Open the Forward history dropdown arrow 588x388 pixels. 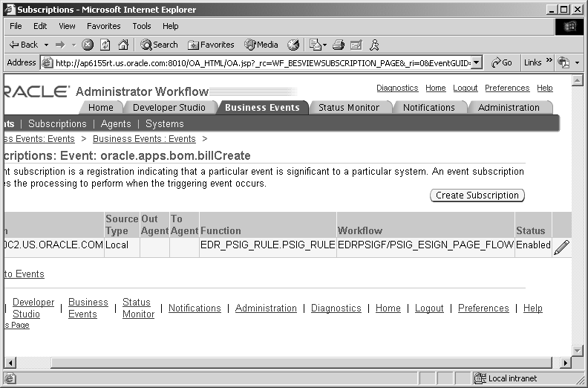point(74,45)
